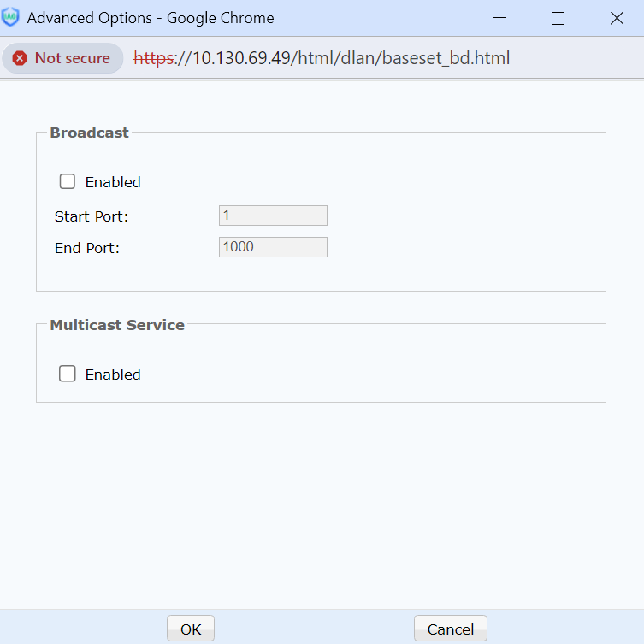The image size is (644, 644).
Task: Enable the Multicast Service checkbox
Action: [68, 374]
